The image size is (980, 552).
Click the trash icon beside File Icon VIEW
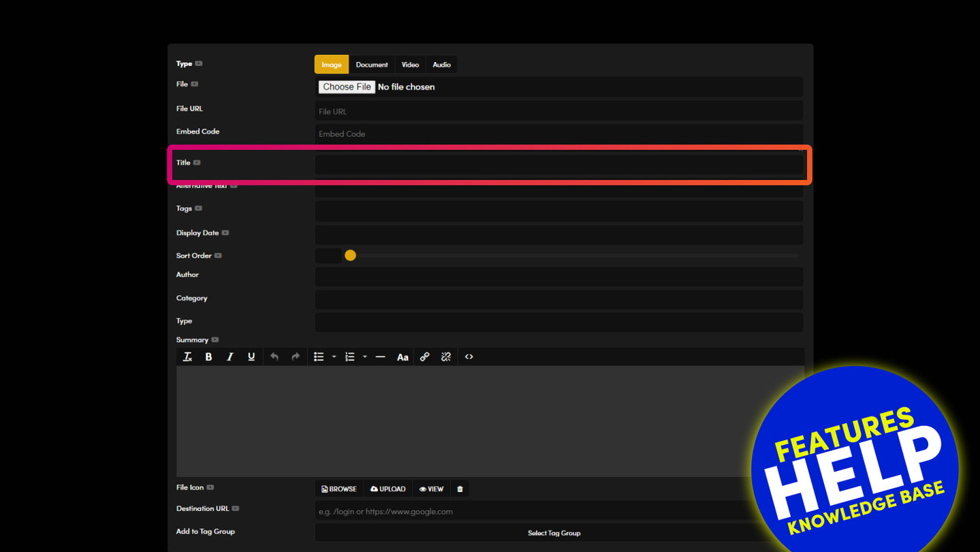[x=460, y=489]
